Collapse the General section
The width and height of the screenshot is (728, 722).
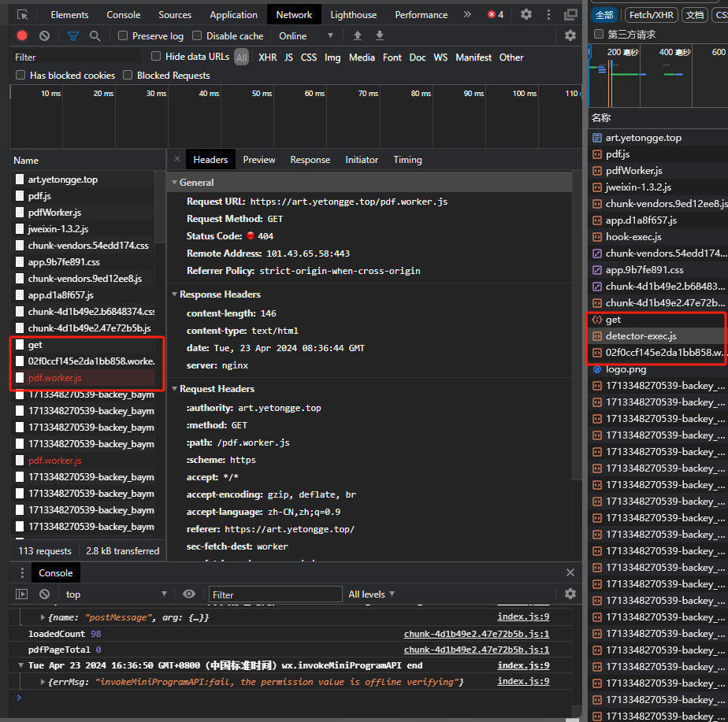point(175,183)
